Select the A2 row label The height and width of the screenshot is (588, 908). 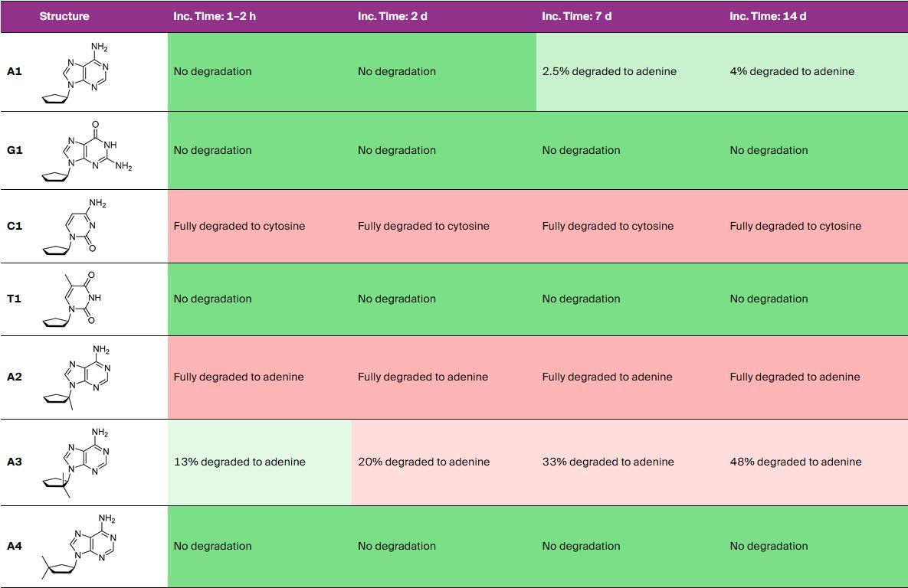tap(15, 377)
